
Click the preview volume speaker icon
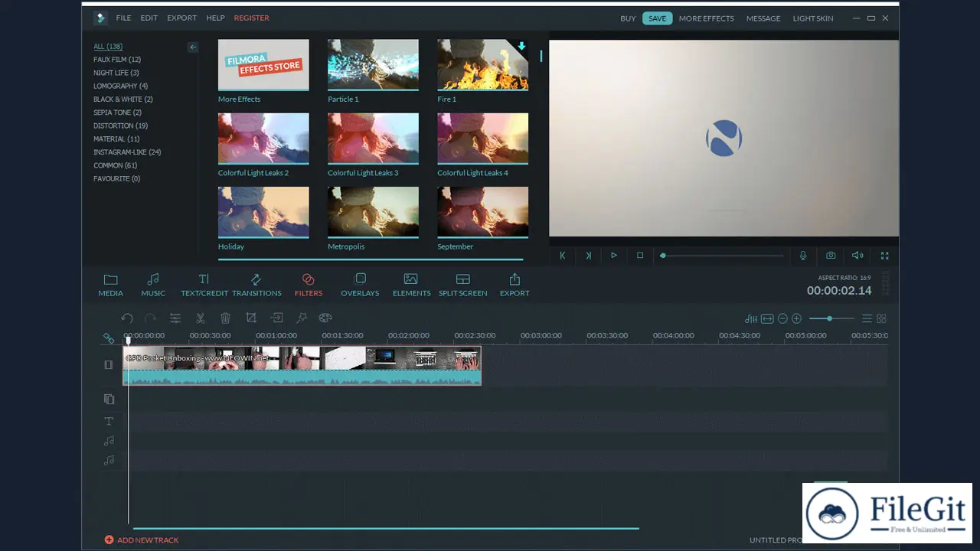tap(857, 256)
